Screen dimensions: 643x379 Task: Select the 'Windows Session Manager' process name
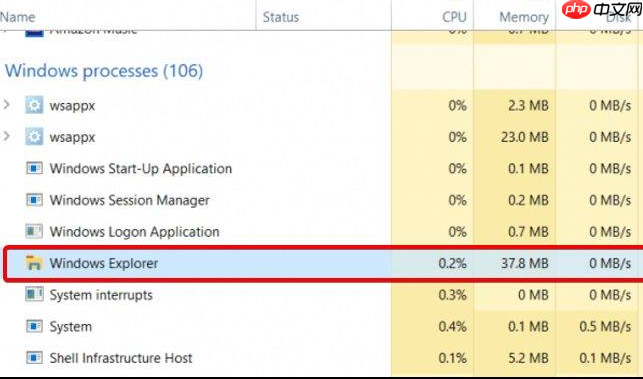point(130,200)
